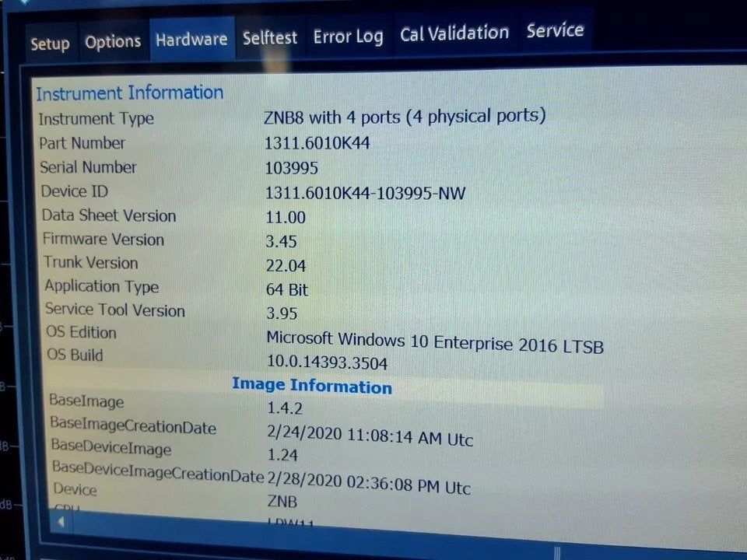This screenshot has width=747, height=560.
Task: Click part number value 1311.6010K44
Action: [317, 143]
